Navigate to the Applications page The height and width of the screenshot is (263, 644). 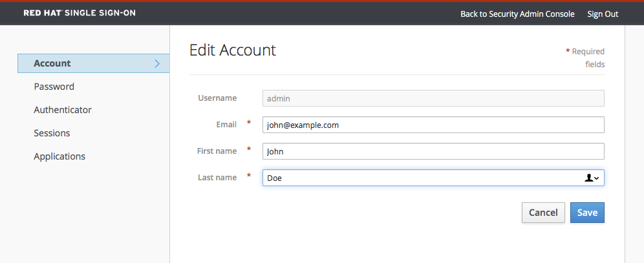[x=59, y=156]
